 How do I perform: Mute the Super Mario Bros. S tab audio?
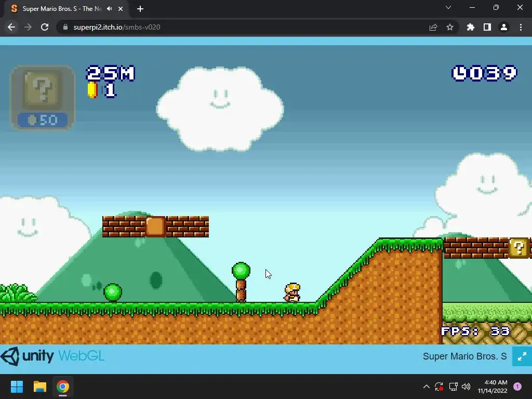coord(109,9)
